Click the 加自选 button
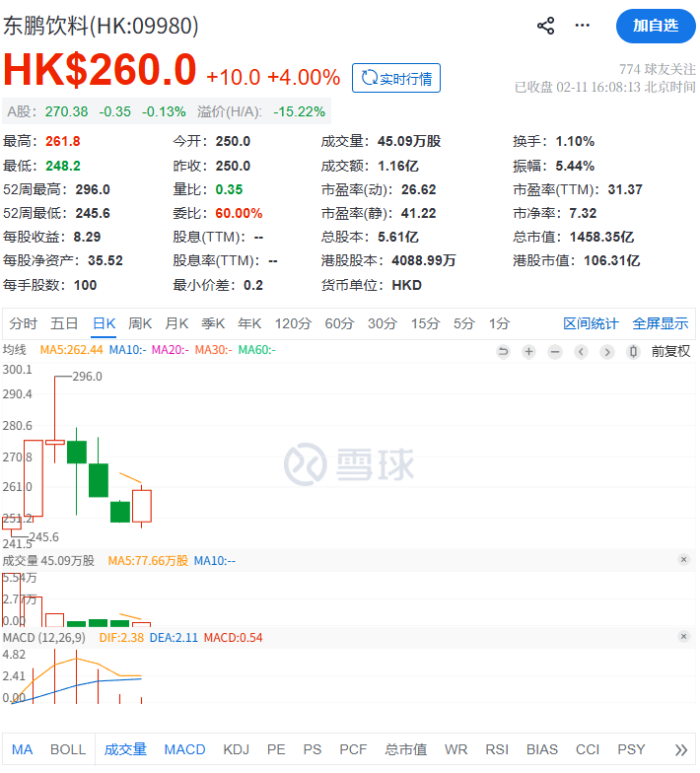 coord(656,26)
